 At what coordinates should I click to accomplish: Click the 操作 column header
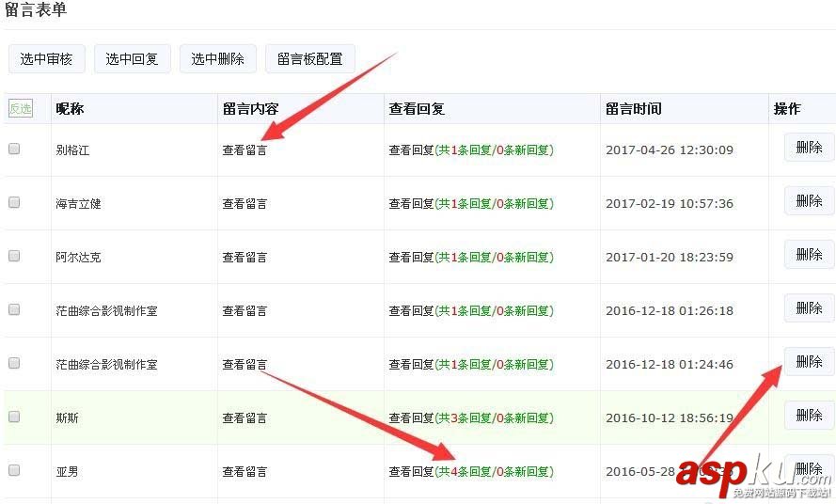click(787, 109)
